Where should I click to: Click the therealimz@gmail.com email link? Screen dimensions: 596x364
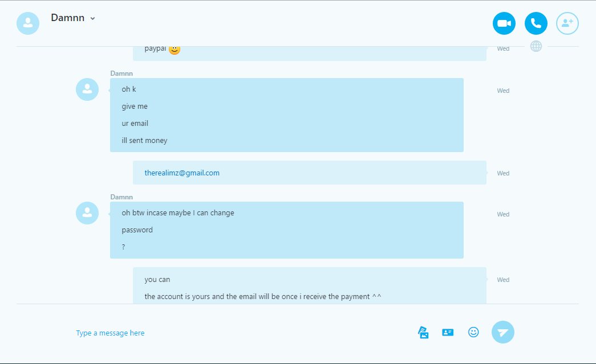[182, 173]
